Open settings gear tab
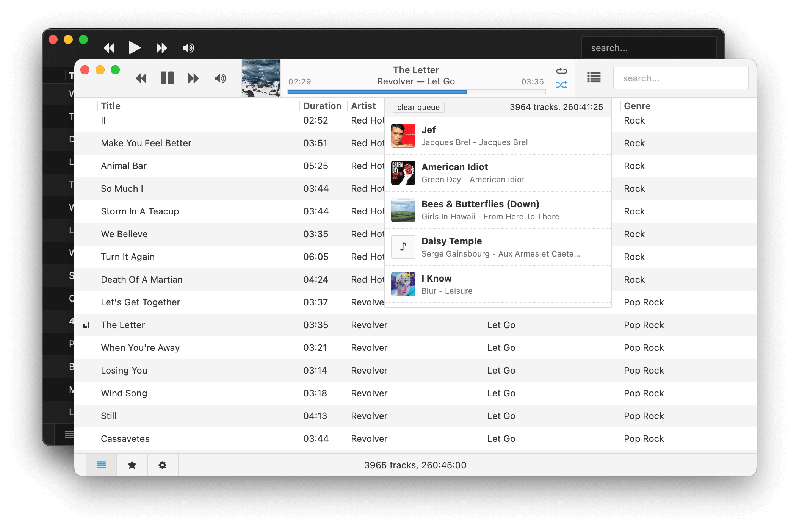The image size is (799, 532). [x=163, y=465]
